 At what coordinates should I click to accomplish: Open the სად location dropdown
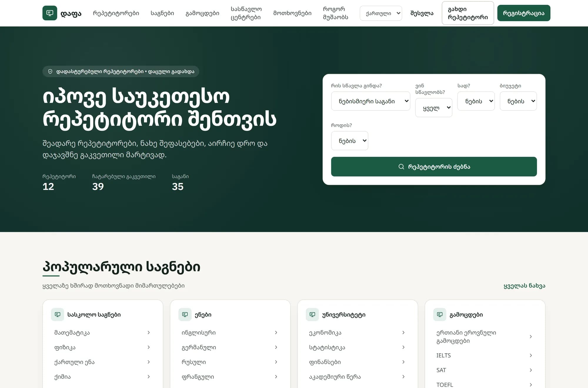476,101
